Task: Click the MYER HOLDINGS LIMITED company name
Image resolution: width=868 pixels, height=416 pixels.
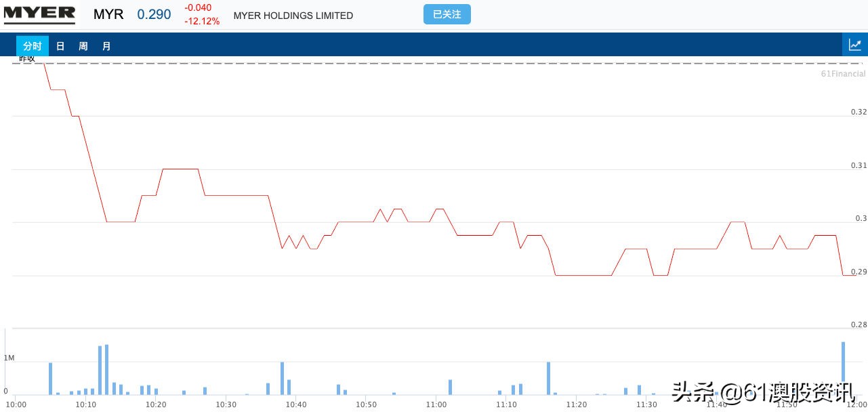Action: click(293, 16)
